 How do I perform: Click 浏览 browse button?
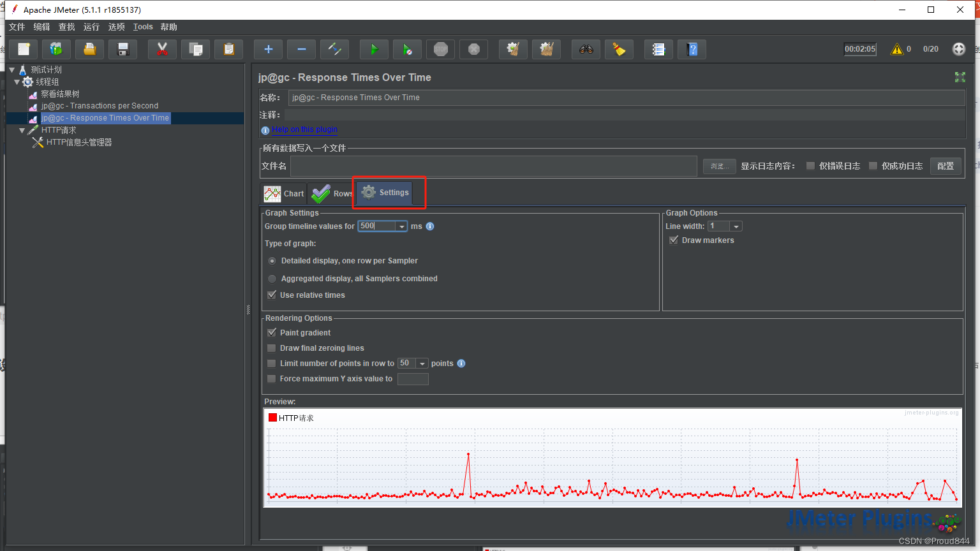(x=720, y=166)
